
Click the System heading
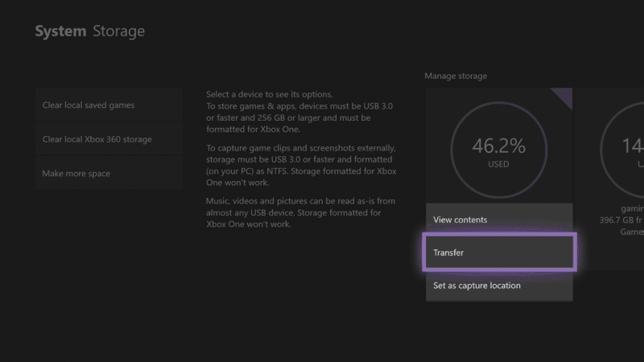(61, 31)
